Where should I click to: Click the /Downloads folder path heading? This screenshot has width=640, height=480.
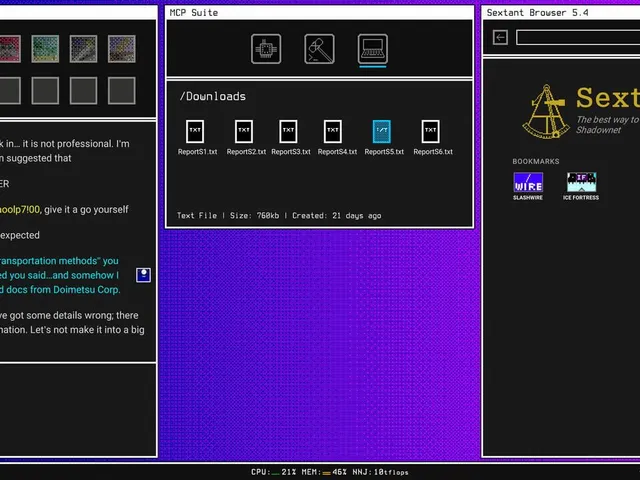pyautogui.click(x=213, y=97)
